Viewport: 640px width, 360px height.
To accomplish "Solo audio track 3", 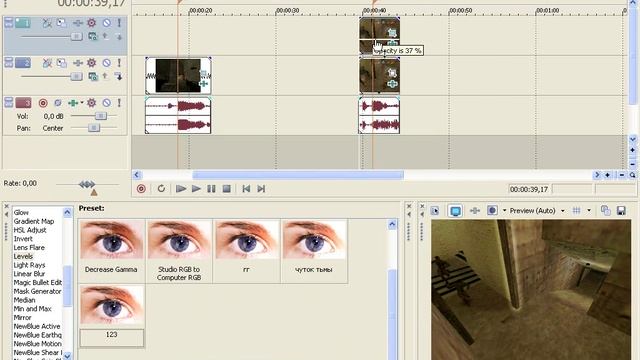I will pyautogui.click(x=119, y=103).
